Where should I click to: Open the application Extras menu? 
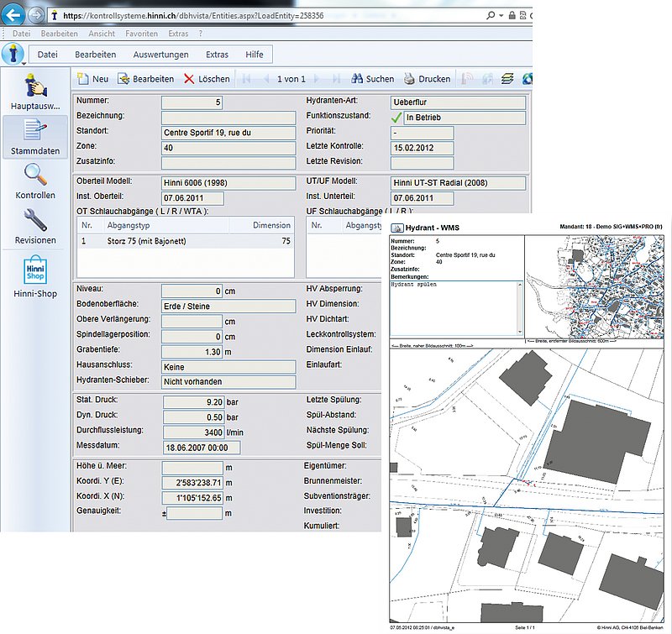(x=217, y=55)
